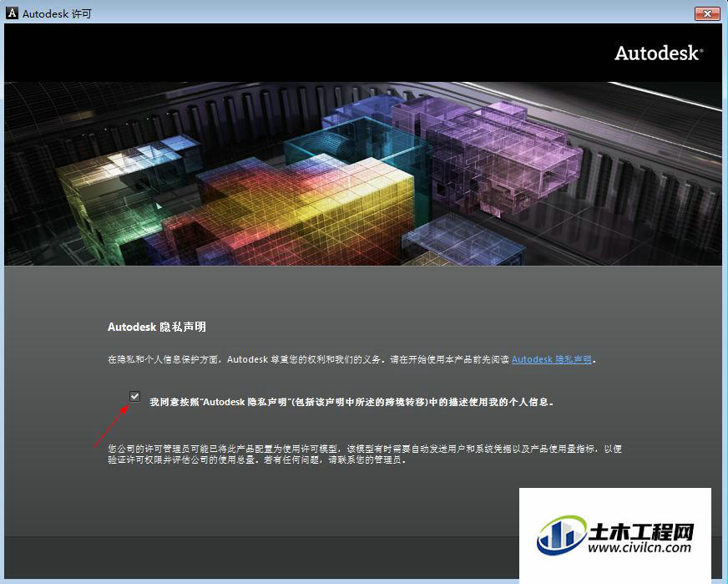
Task: Click the Autodesk 'A' title bar icon
Action: click(12, 13)
